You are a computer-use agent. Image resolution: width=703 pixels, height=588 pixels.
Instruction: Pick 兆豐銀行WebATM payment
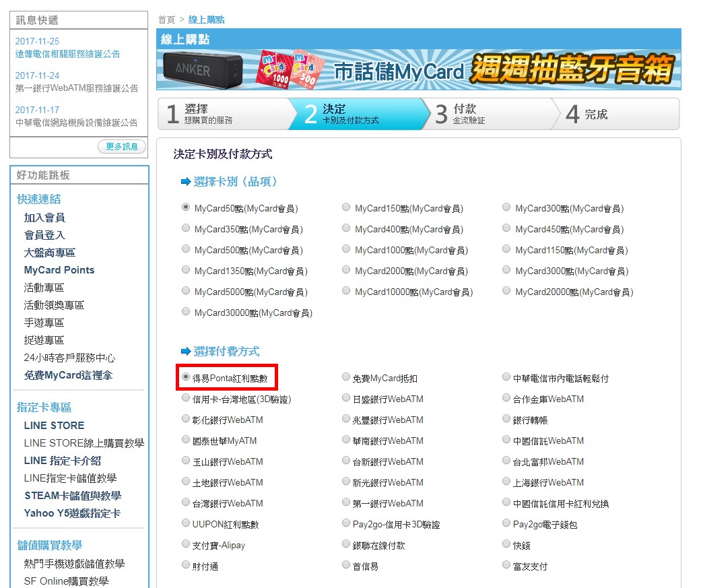point(346,418)
